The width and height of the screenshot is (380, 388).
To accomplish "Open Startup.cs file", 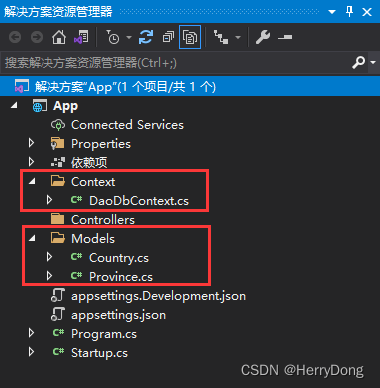I will pyautogui.click(x=99, y=353).
